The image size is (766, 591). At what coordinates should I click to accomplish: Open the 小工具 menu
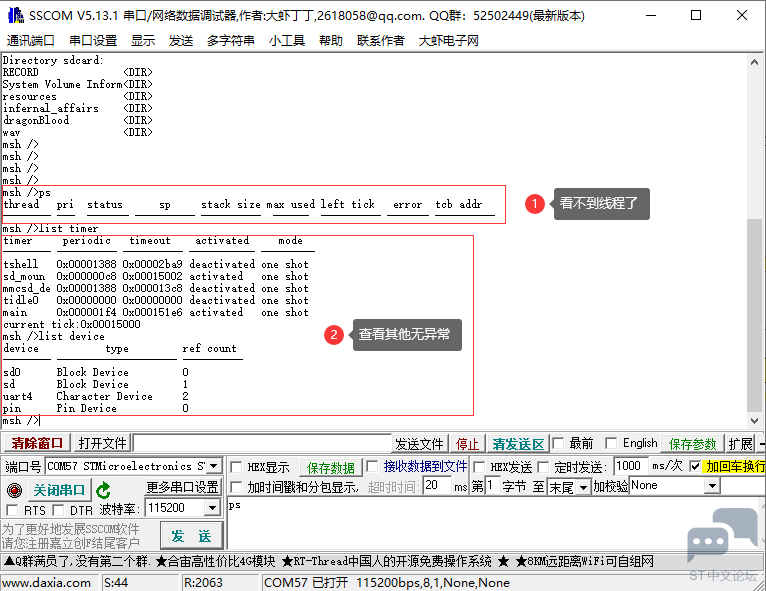[287, 41]
